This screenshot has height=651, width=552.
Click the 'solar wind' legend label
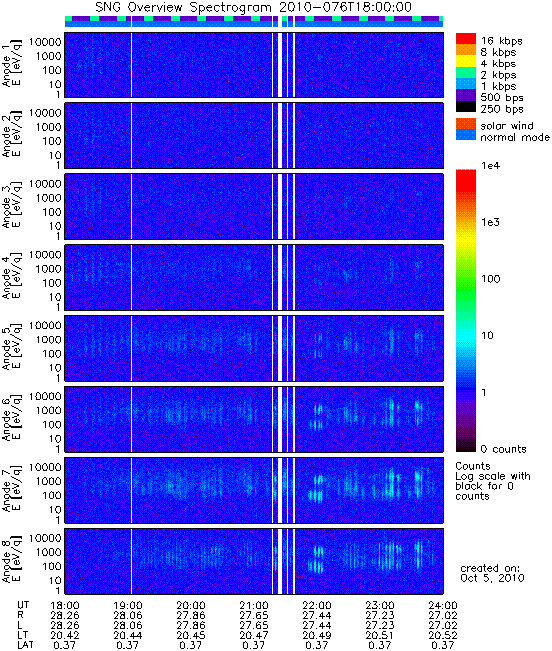tap(507, 125)
